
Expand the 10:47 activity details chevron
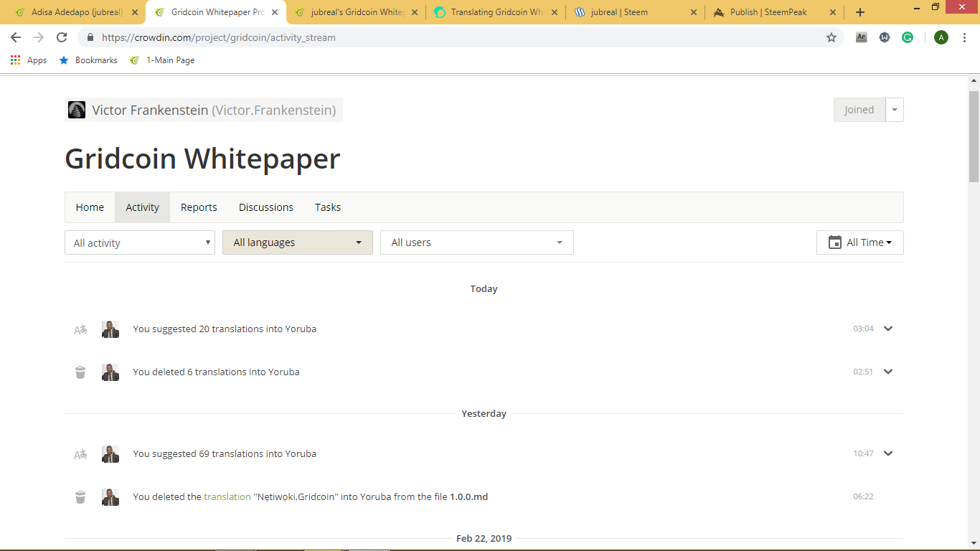(888, 453)
